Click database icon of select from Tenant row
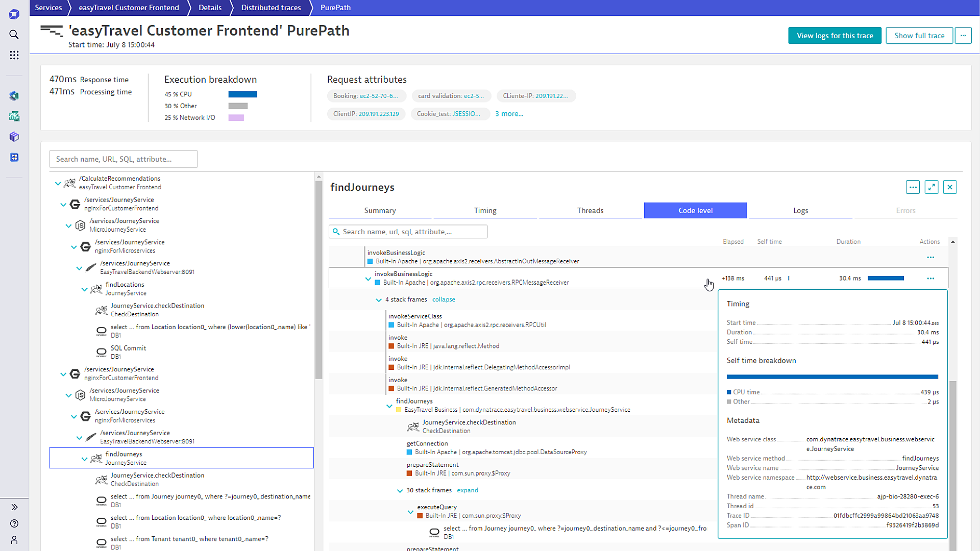Image resolution: width=980 pixels, height=551 pixels. 102,543
